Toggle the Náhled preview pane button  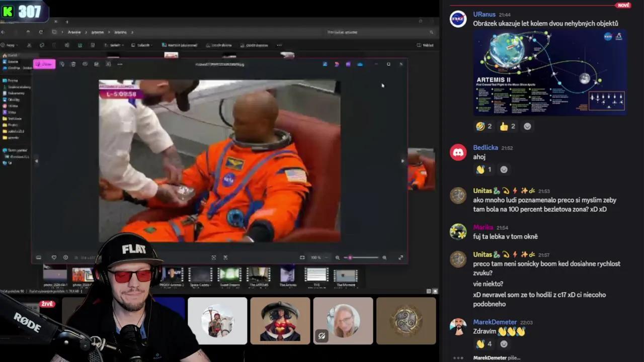click(425, 45)
